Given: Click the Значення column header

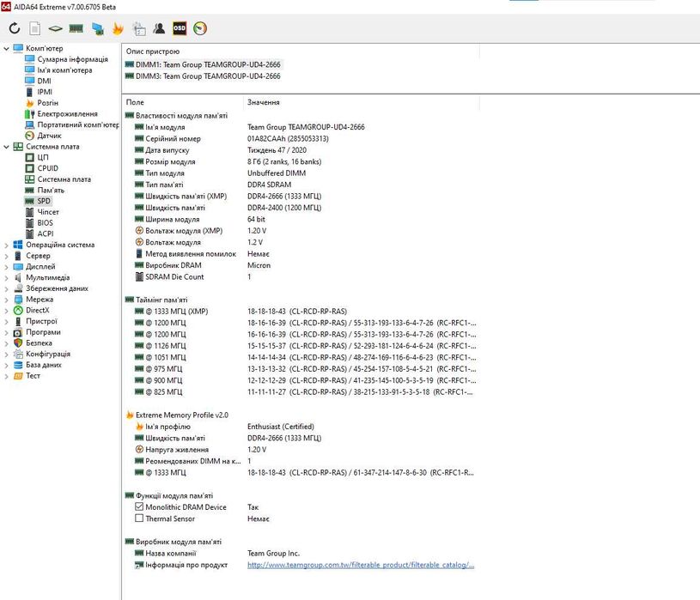Looking at the screenshot, I should [362, 102].
